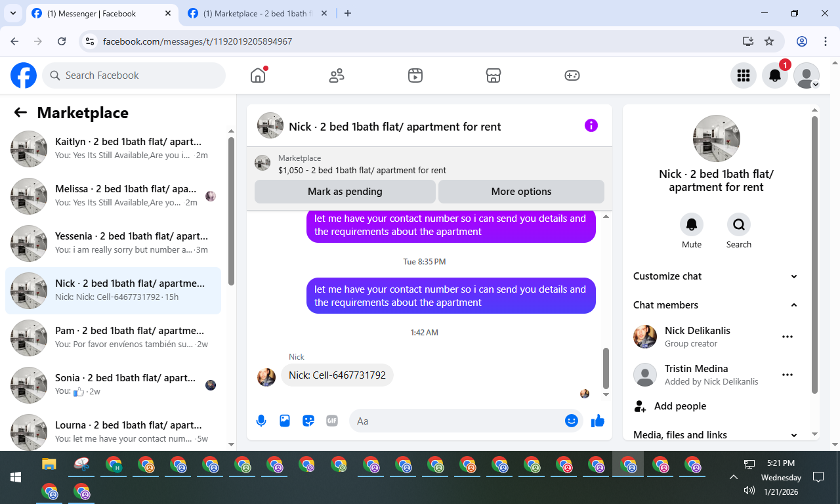
Task: Expand Customize chat section
Action: coord(716,276)
